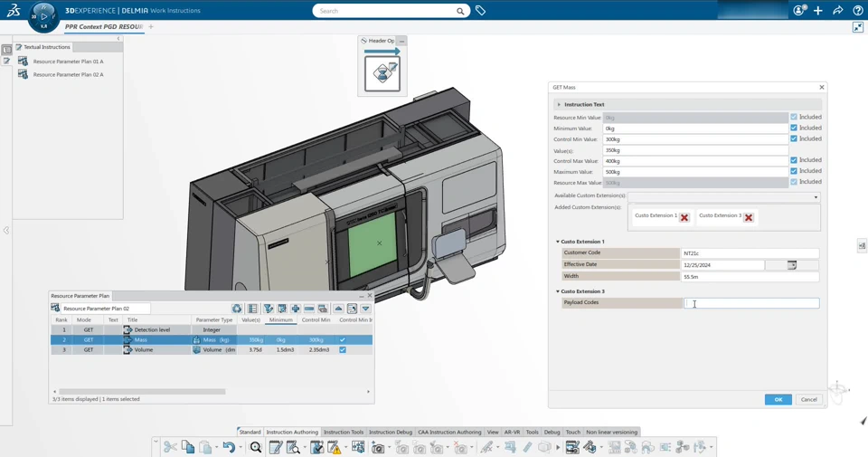Select Resource Parameter Plan 02 A

click(68, 75)
